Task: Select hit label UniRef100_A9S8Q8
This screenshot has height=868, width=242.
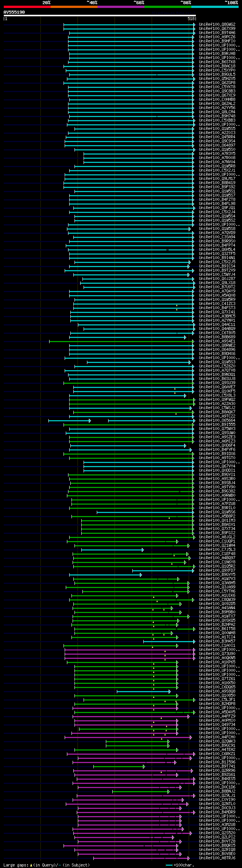Action: (217, 691)
